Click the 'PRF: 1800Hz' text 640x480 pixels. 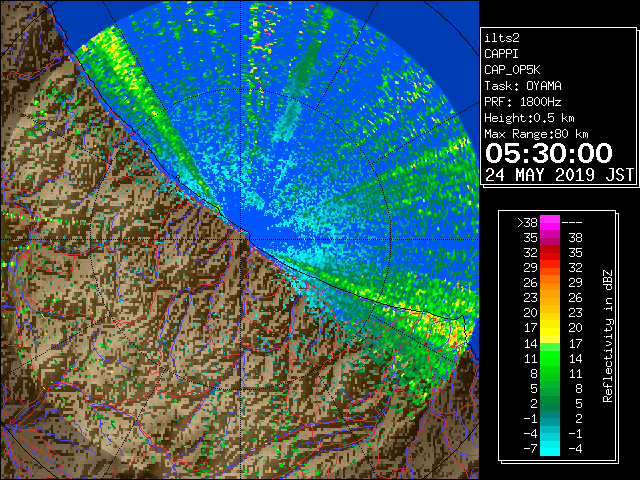tap(523, 102)
